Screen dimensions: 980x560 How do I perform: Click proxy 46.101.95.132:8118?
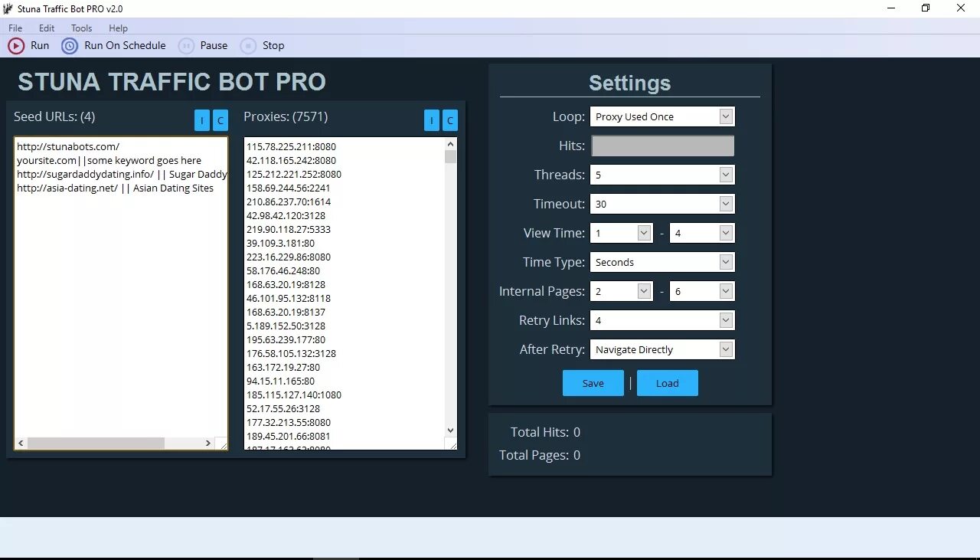[x=289, y=298]
